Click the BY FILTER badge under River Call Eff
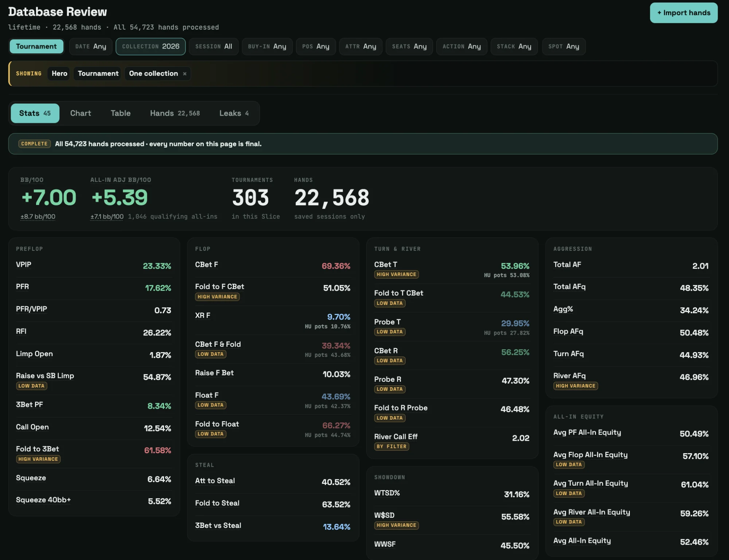 click(391, 447)
